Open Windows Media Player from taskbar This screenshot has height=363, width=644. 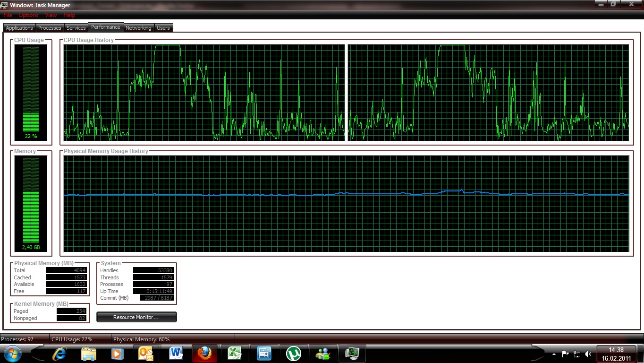pos(118,353)
